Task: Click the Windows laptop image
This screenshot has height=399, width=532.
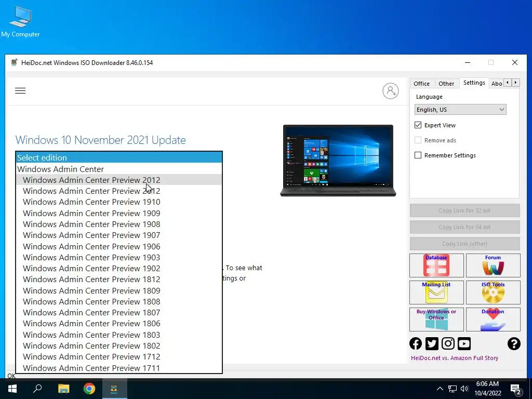Action: 338,161
